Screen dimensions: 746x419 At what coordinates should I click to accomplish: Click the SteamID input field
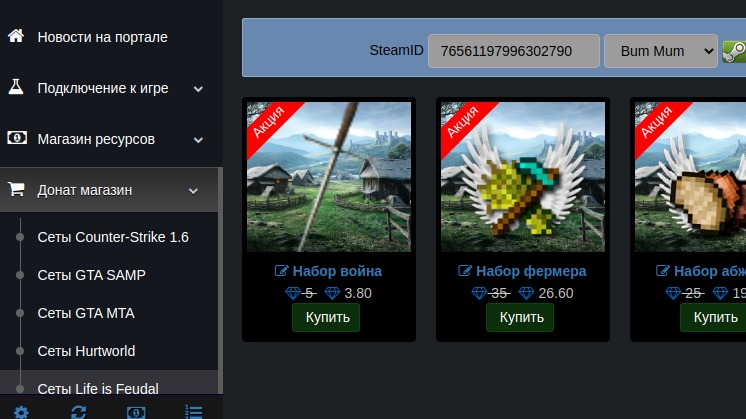point(514,51)
